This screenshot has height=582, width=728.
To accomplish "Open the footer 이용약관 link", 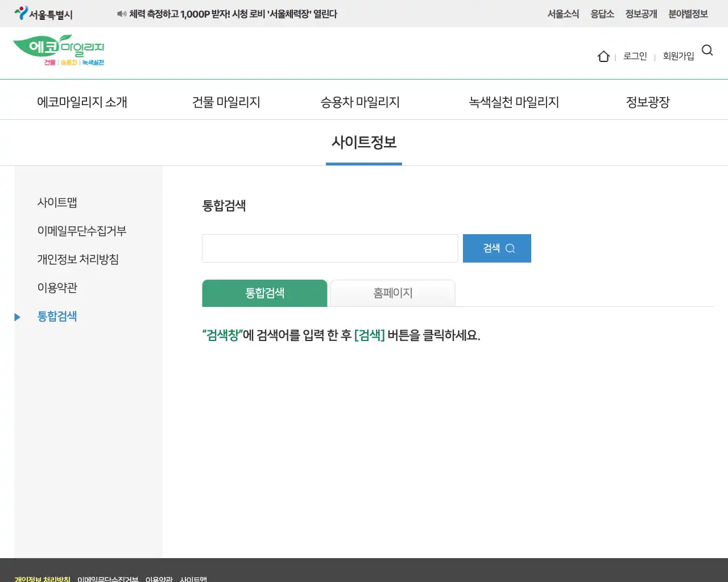I will click(x=159, y=579).
